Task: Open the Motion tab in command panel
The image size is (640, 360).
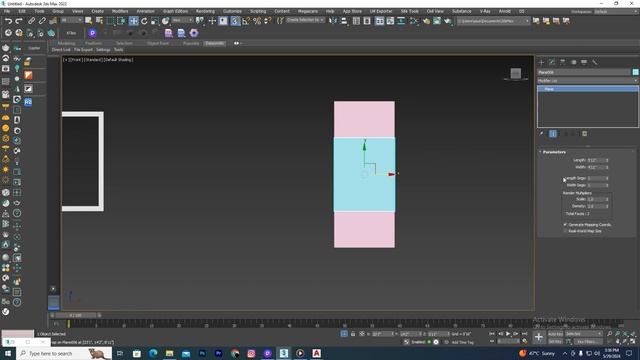Action: pyautogui.click(x=573, y=62)
